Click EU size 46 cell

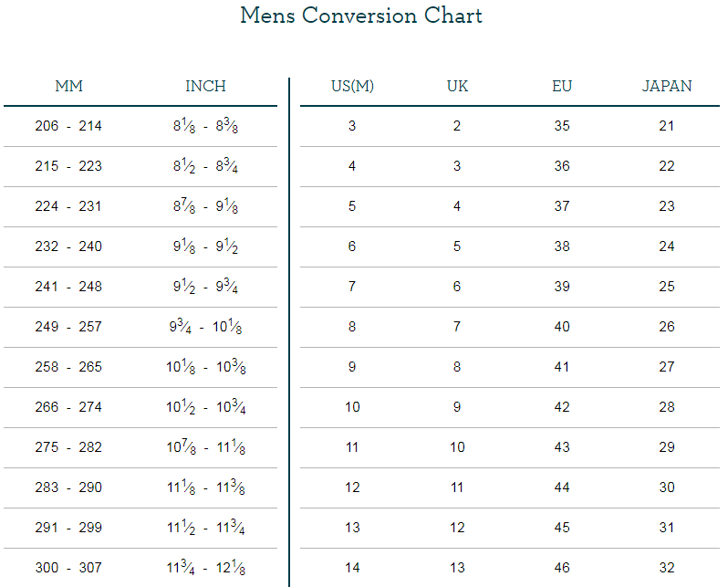[562, 568]
